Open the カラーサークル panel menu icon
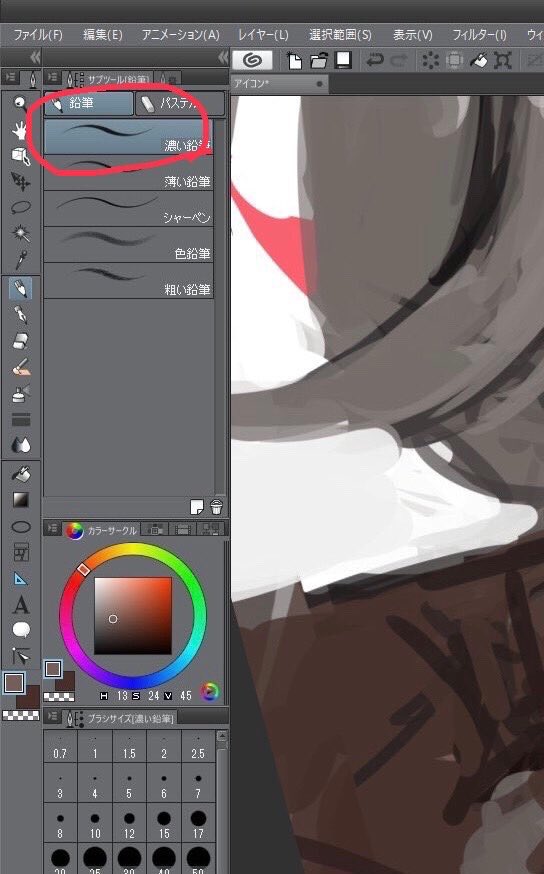Screen dimensions: 544x874 (53, 528)
